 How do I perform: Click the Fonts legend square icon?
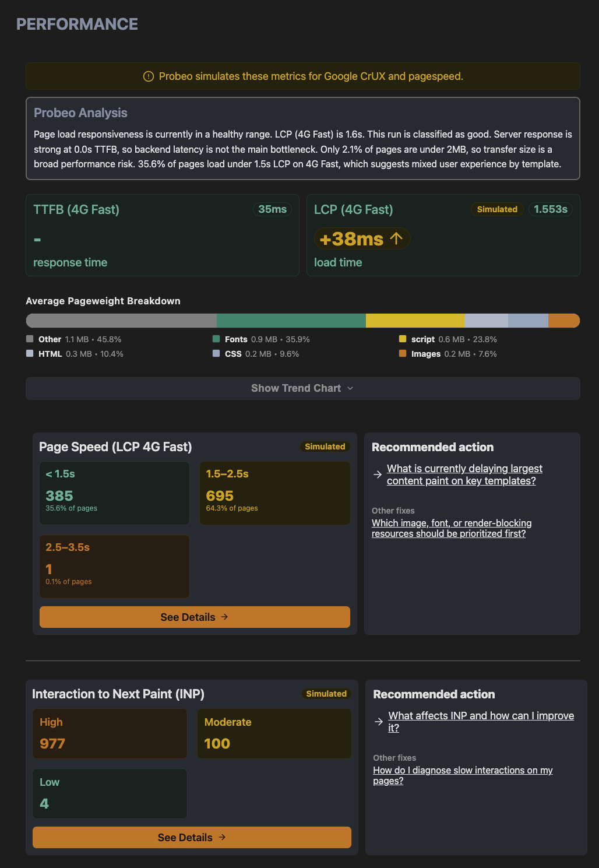(x=216, y=339)
